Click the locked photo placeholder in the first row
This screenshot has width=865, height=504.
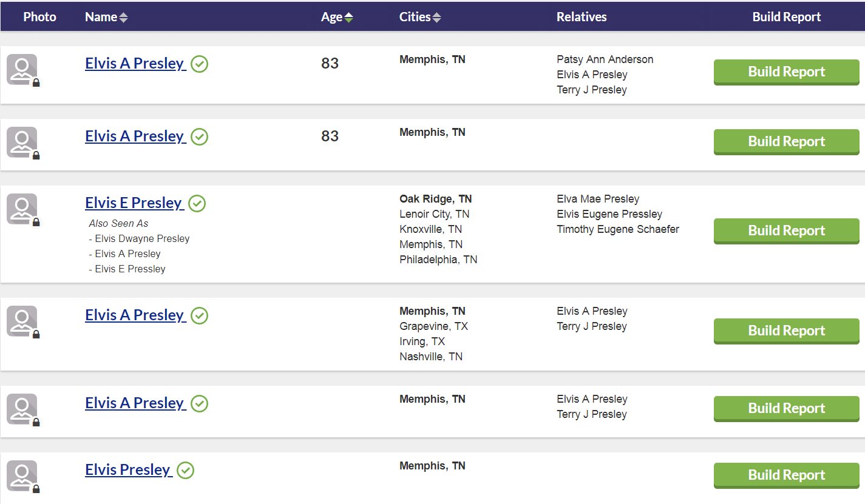(22, 70)
